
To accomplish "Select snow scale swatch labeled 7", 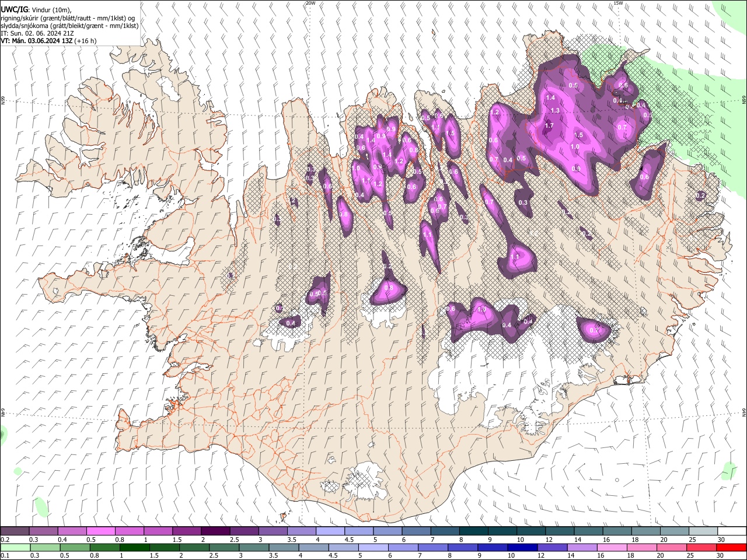I will 445,531.
